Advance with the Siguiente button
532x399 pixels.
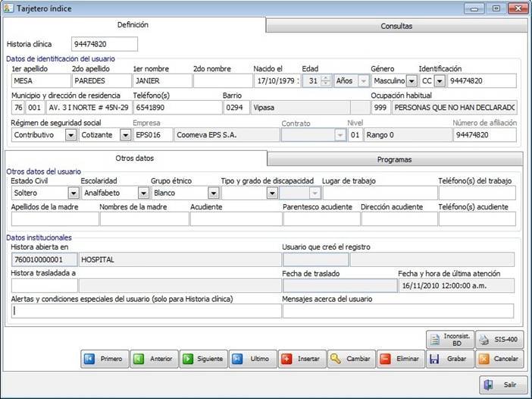coord(204,359)
